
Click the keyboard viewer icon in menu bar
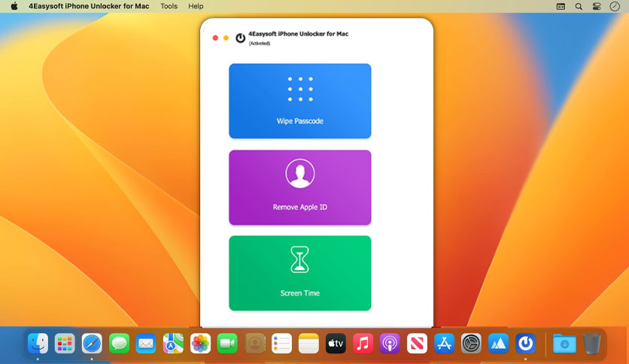pyautogui.click(x=561, y=7)
